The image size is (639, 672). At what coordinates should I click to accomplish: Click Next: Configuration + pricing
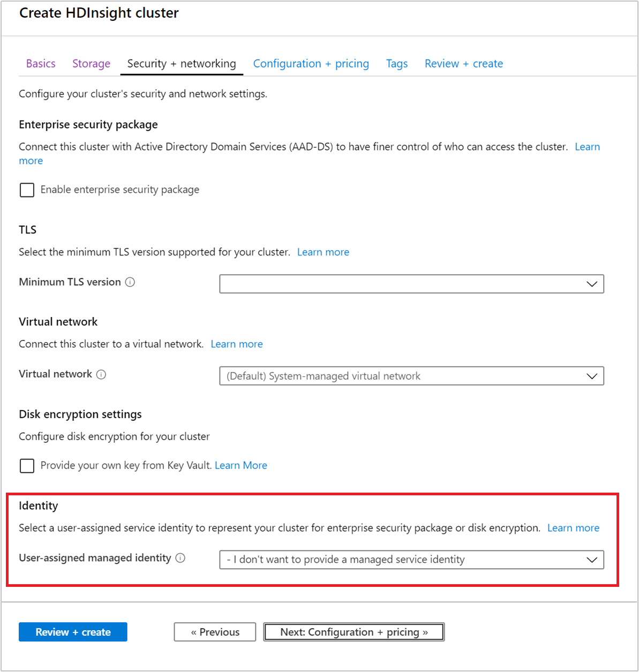tap(354, 632)
